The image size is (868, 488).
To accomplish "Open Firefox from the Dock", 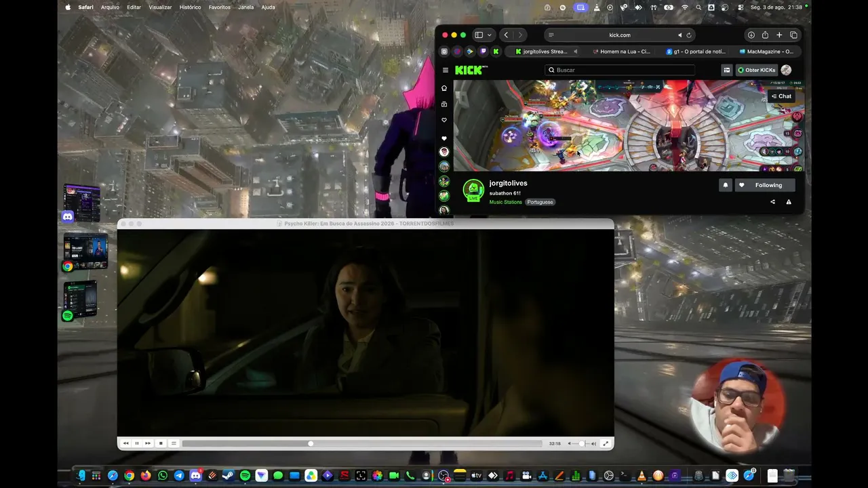I will tap(146, 476).
